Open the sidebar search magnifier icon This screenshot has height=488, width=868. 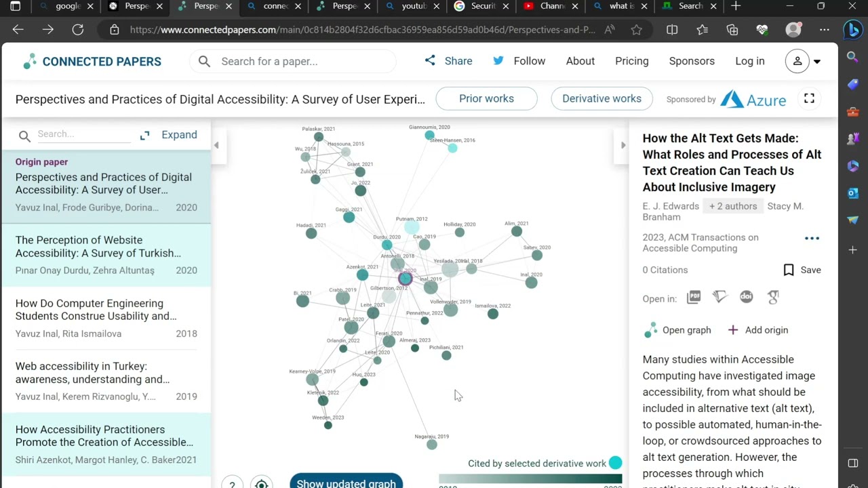(x=853, y=57)
